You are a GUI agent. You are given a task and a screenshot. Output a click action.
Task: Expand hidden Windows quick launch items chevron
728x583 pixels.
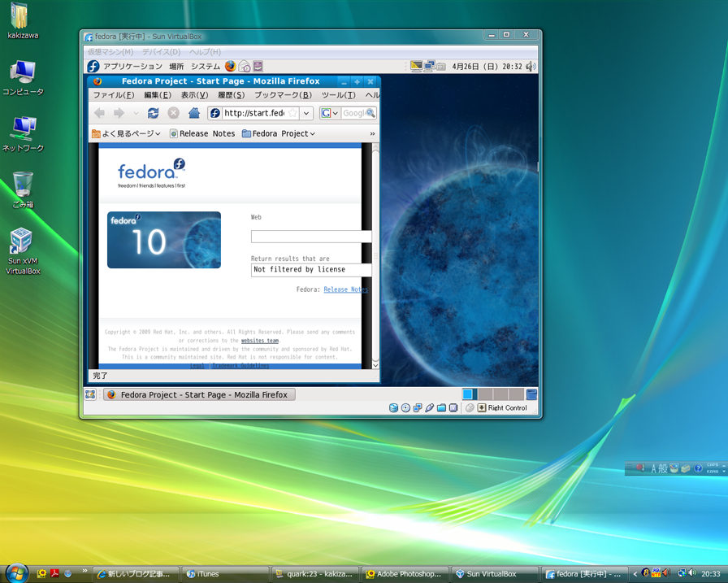tap(84, 571)
